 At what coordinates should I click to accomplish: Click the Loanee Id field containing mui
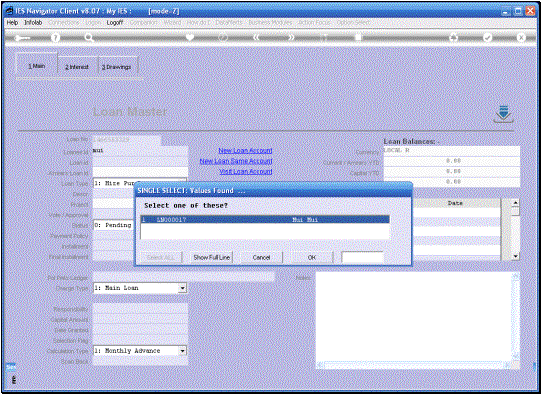[x=140, y=151]
